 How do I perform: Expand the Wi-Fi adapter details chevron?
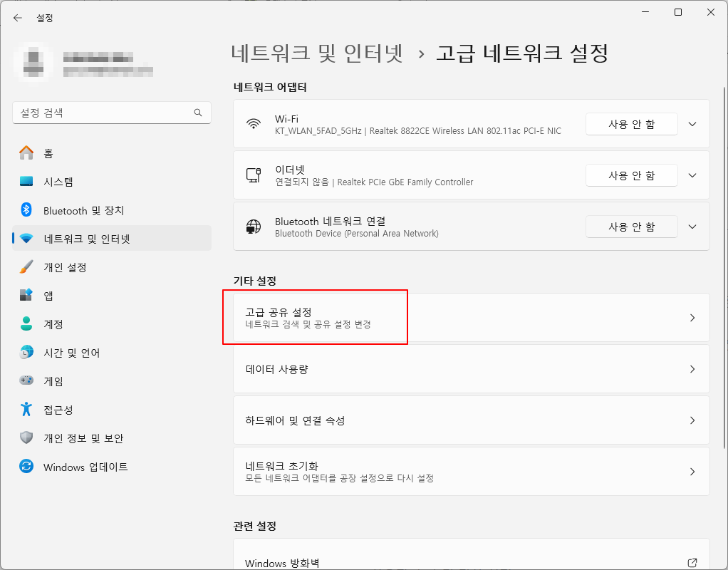point(692,123)
